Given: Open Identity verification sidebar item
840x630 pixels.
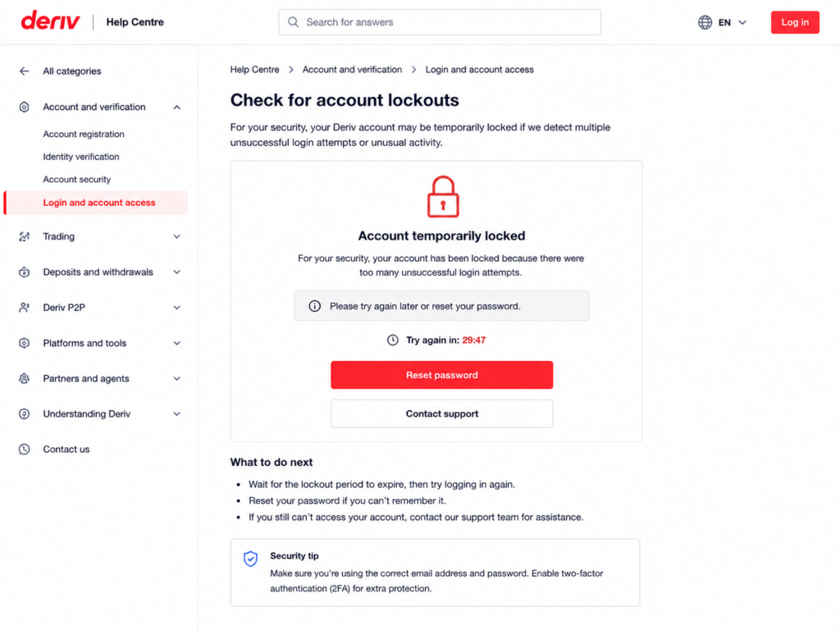Looking at the screenshot, I should tap(81, 157).
